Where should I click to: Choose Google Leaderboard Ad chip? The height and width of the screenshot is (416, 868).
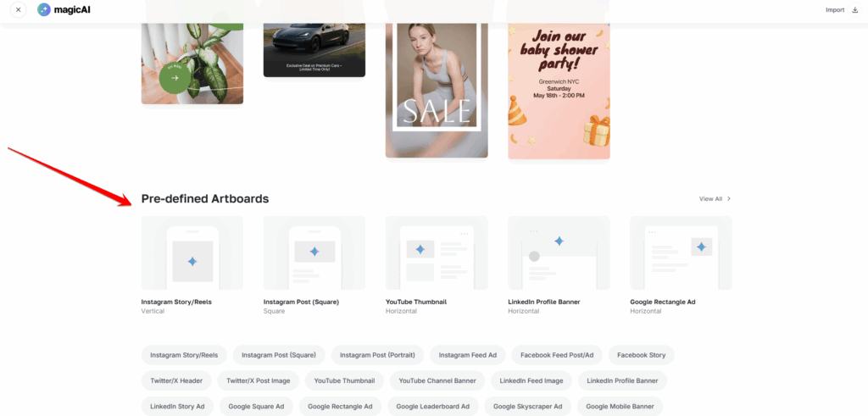433,406
